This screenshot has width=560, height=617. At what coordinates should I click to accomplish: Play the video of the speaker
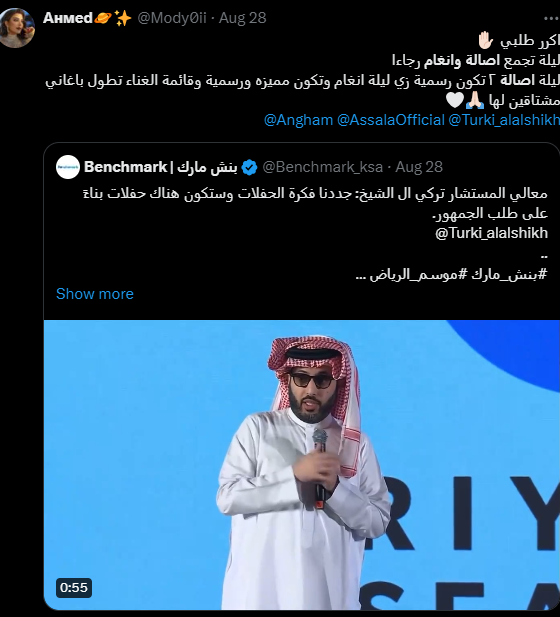coord(302,465)
